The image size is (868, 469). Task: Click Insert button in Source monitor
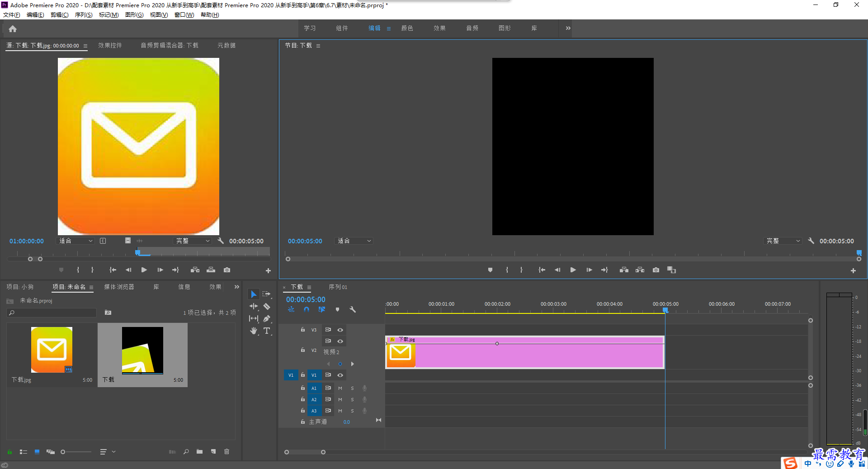point(195,270)
